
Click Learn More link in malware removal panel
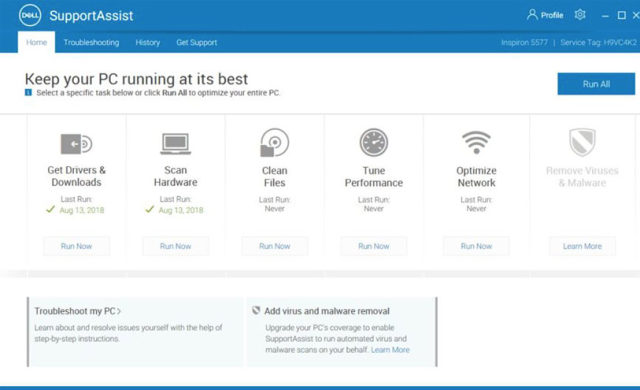(390, 350)
